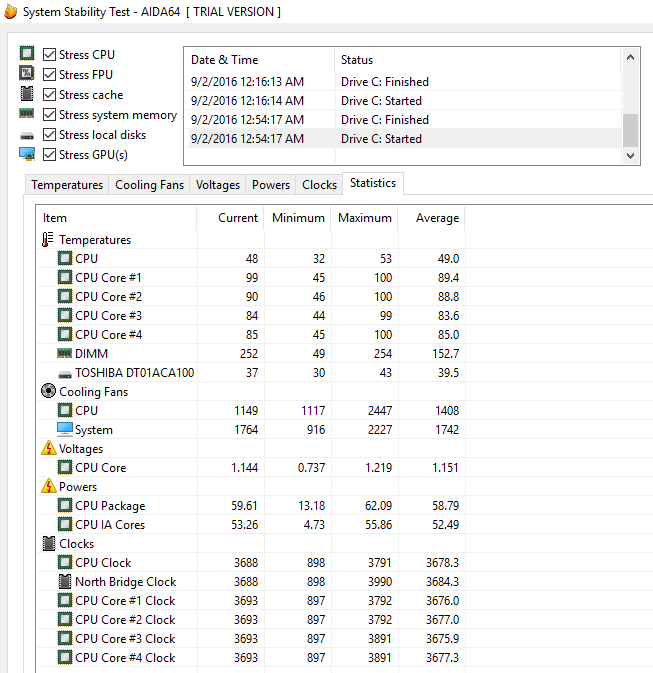653x673 pixels.
Task: Click the warning icon next to Voltages
Action: (x=48, y=449)
